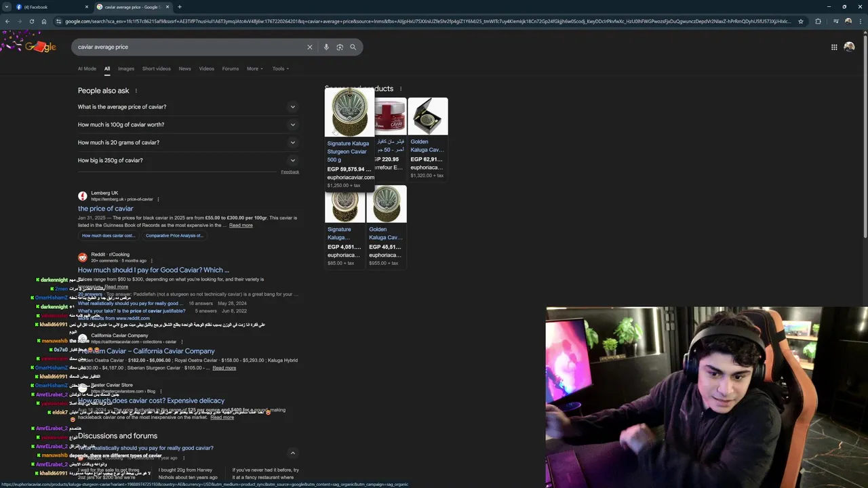Close the Facebook tab
The height and width of the screenshot is (488, 868).
[x=86, y=7]
